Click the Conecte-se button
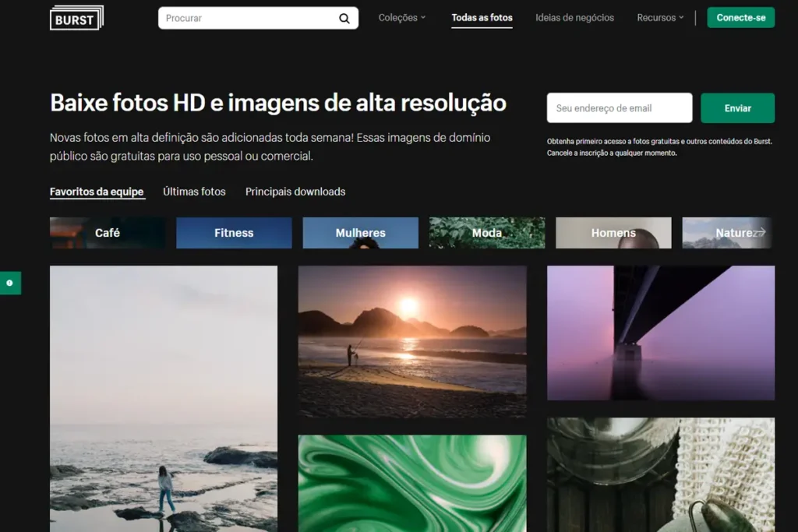Viewport: 798px width, 532px height. click(x=741, y=18)
